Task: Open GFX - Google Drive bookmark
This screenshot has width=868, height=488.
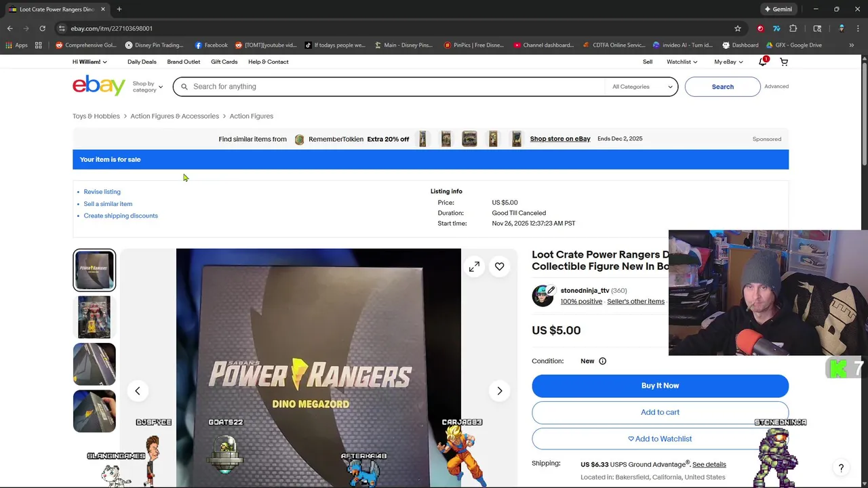Action: pos(793,45)
